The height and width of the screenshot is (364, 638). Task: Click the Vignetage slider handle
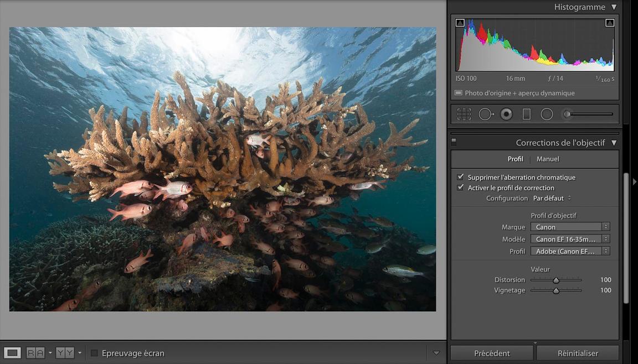pos(556,290)
